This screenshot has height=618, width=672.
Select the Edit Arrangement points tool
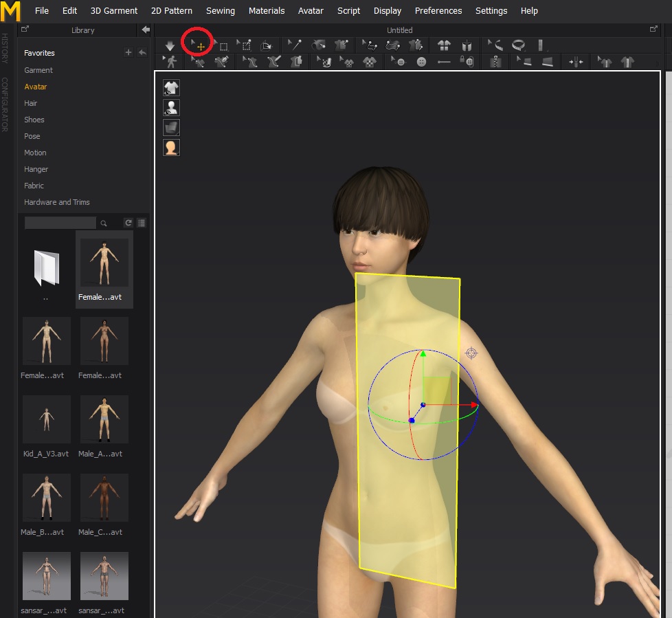coord(370,45)
